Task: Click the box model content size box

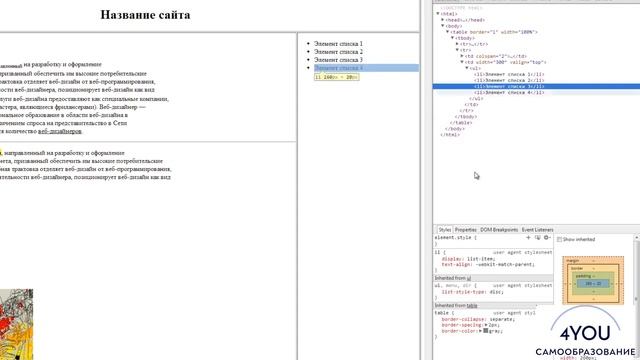Action: [593, 283]
